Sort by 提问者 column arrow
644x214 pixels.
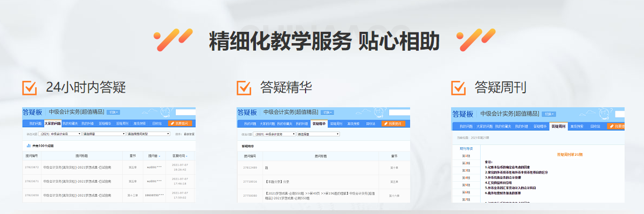click(160, 156)
